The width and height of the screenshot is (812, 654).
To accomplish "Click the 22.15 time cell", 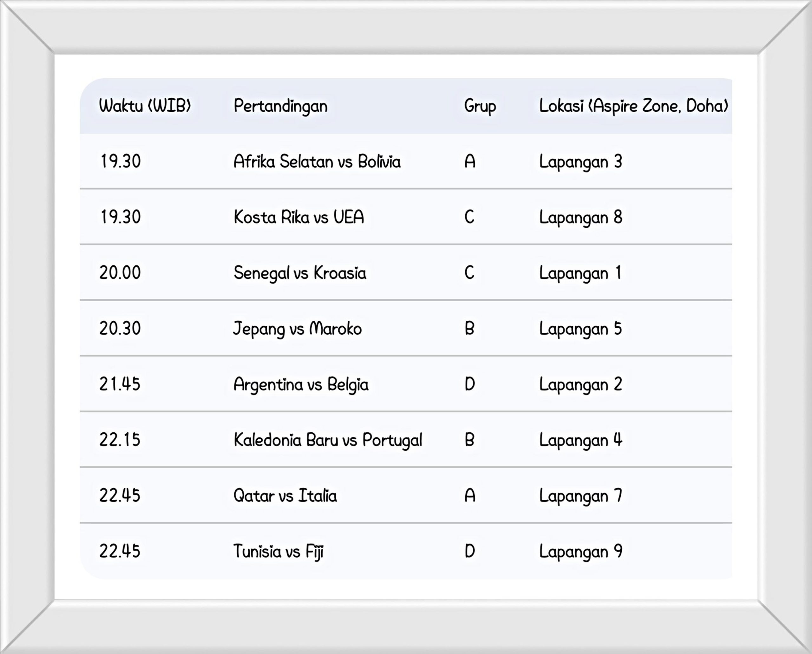I will [120, 440].
